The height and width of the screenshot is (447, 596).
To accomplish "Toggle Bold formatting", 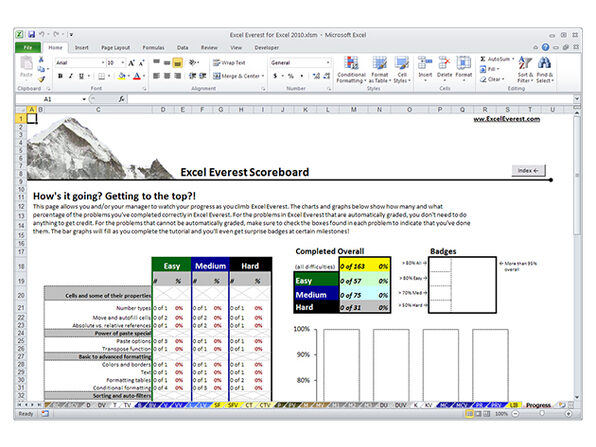I will [60, 76].
